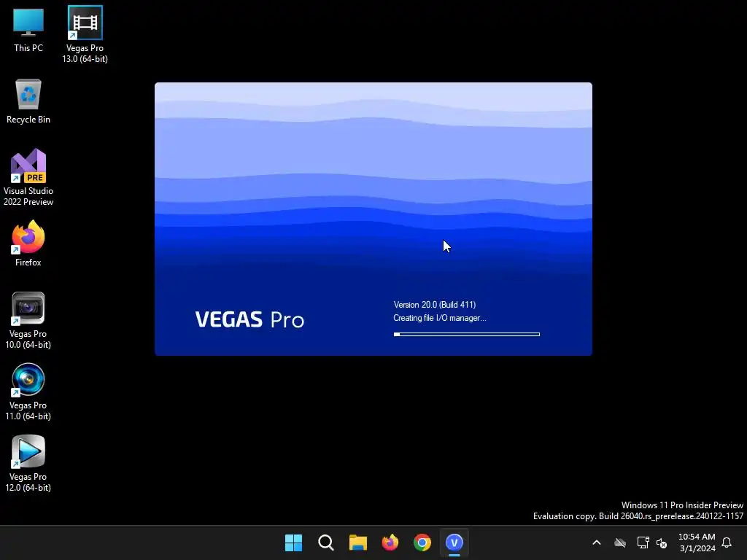Click 'Creating file I/O manager...' status text

[x=440, y=318]
